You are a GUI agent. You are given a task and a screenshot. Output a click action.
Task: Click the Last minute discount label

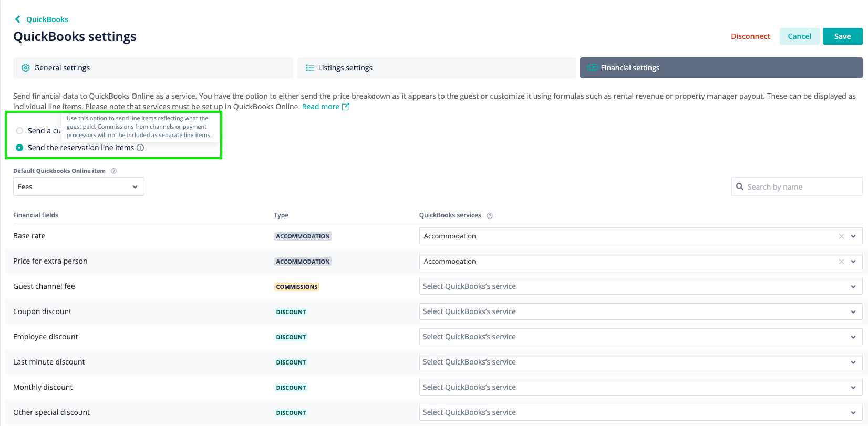pos(49,362)
